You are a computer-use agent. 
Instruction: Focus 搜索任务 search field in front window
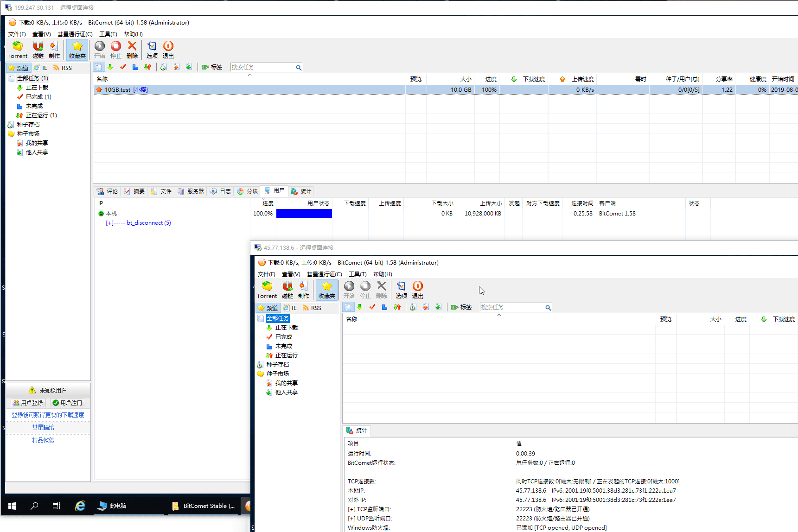tap(512, 307)
